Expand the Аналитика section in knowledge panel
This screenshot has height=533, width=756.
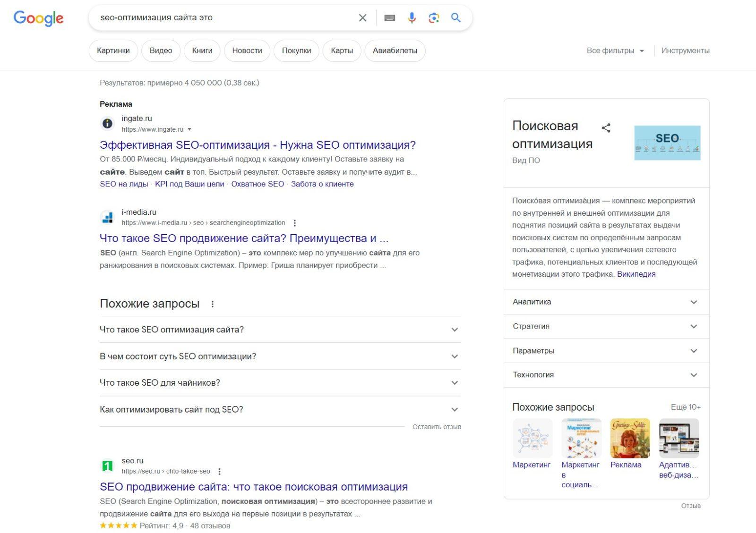coord(607,302)
